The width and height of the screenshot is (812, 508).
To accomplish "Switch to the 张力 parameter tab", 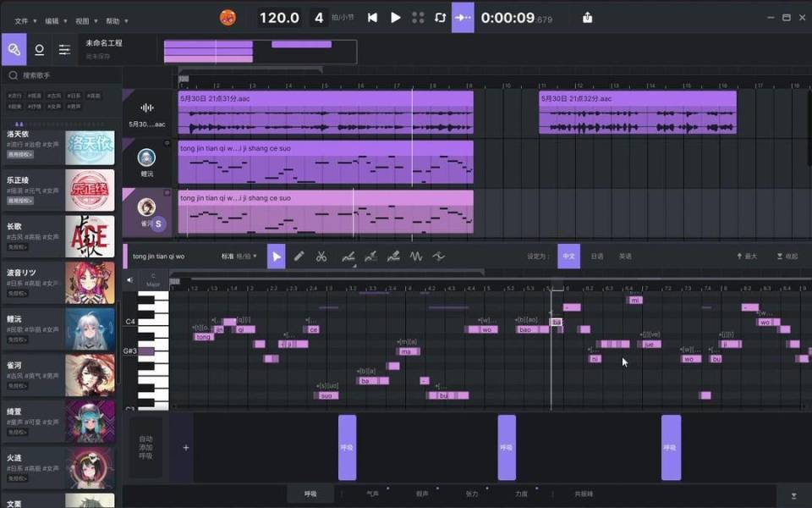I will [472, 494].
